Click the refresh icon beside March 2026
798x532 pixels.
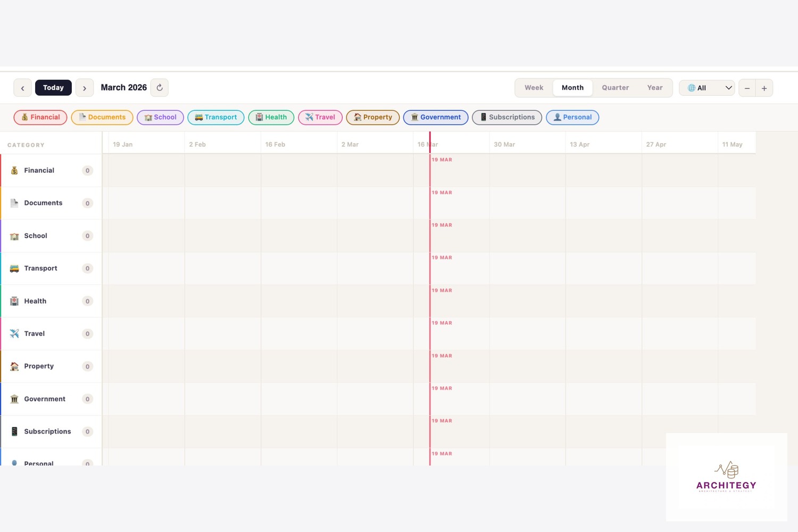(x=160, y=88)
